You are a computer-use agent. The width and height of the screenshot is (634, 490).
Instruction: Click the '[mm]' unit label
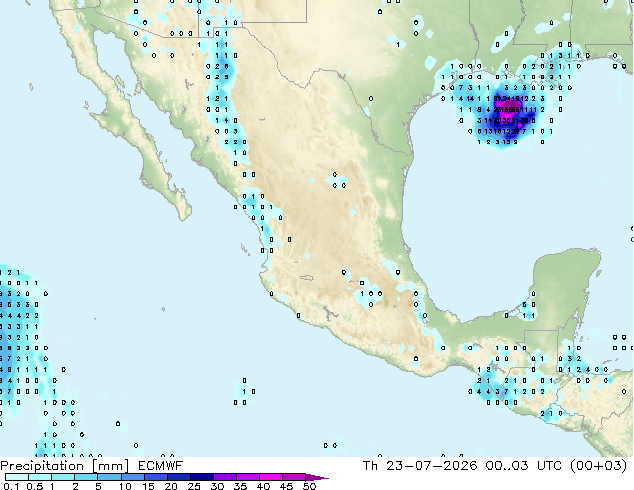[110, 466]
